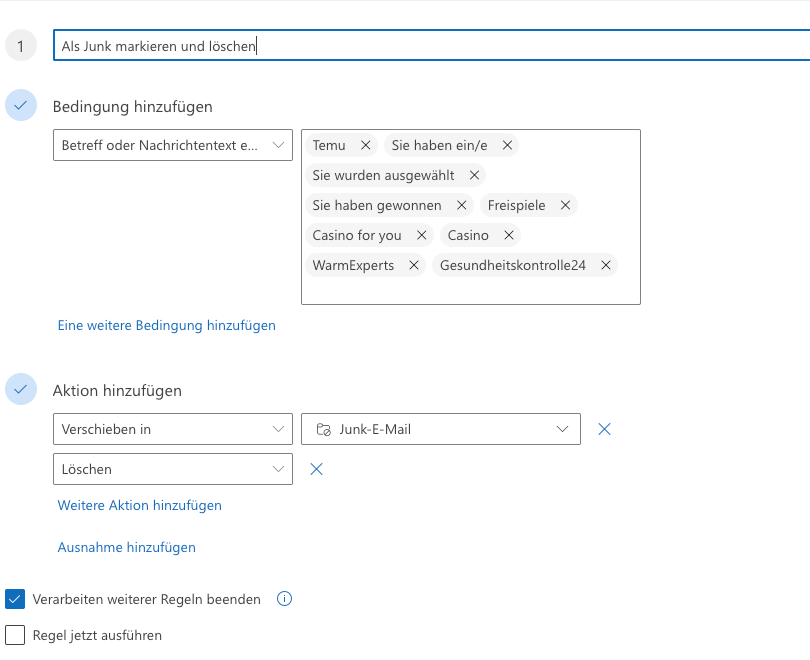Delete the 'Sie wurden ausgewählt' keyword
Screen dimensions: 810x660
coord(474,175)
